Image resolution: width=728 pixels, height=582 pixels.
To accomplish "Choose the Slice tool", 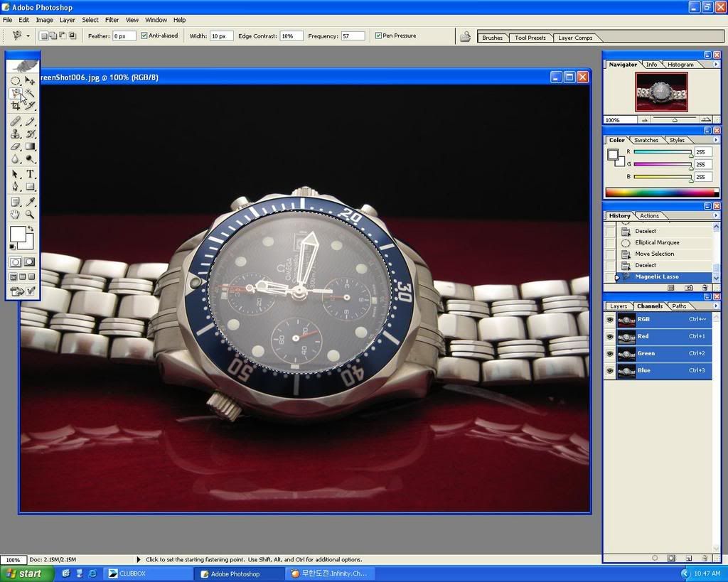I will click(x=30, y=106).
